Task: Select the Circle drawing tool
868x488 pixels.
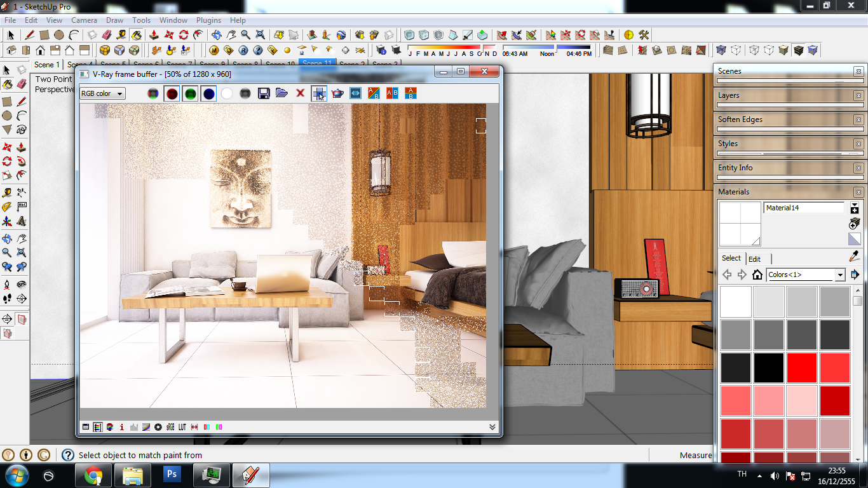Action: pos(59,35)
